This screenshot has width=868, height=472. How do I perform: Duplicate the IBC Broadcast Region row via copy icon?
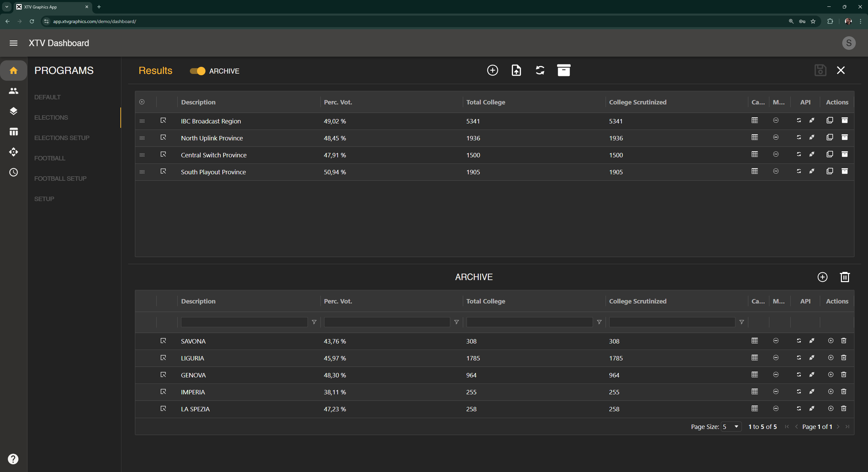pyautogui.click(x=830, y=120)
